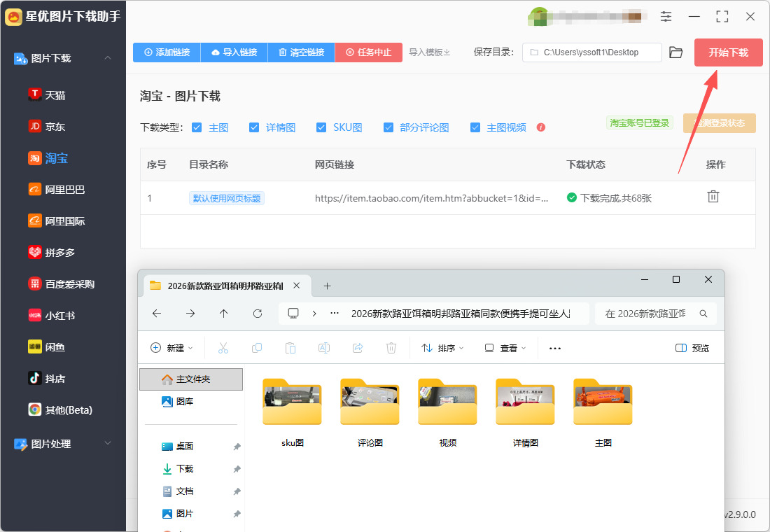Open the 天猫 download section
770x532 pixels.
pos(47,94)
